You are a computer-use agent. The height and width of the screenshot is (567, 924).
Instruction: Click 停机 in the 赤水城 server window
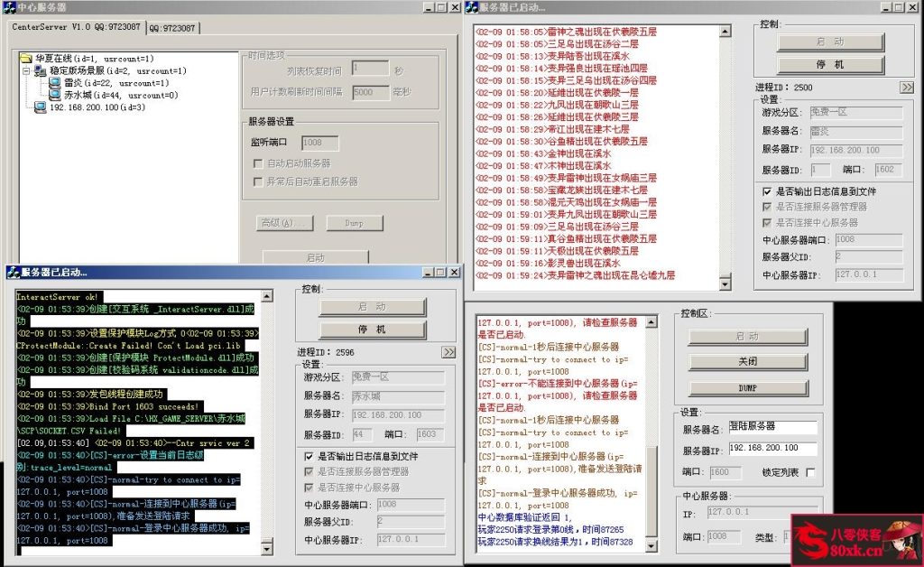click(x=372, y=330)
